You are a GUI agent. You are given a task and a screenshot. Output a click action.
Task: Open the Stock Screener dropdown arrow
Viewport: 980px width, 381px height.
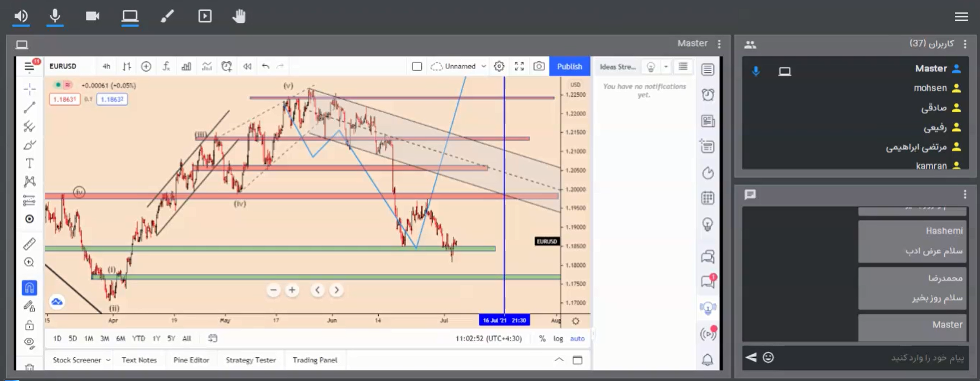(x=108, y=360)
